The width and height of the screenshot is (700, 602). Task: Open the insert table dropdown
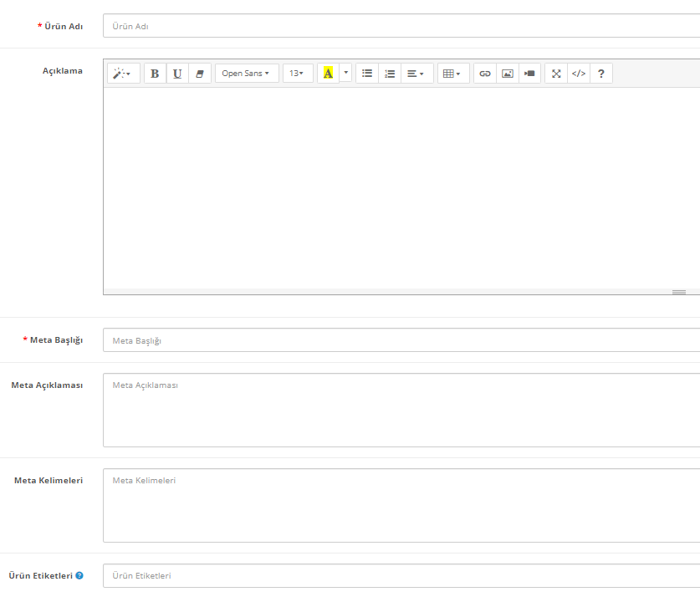(453, 74)
